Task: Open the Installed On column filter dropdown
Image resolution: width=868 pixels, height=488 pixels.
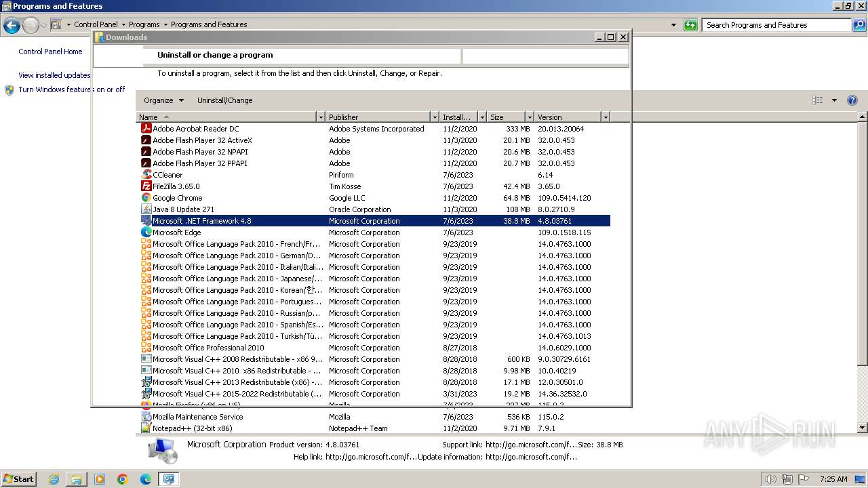Action: point(482,117)
